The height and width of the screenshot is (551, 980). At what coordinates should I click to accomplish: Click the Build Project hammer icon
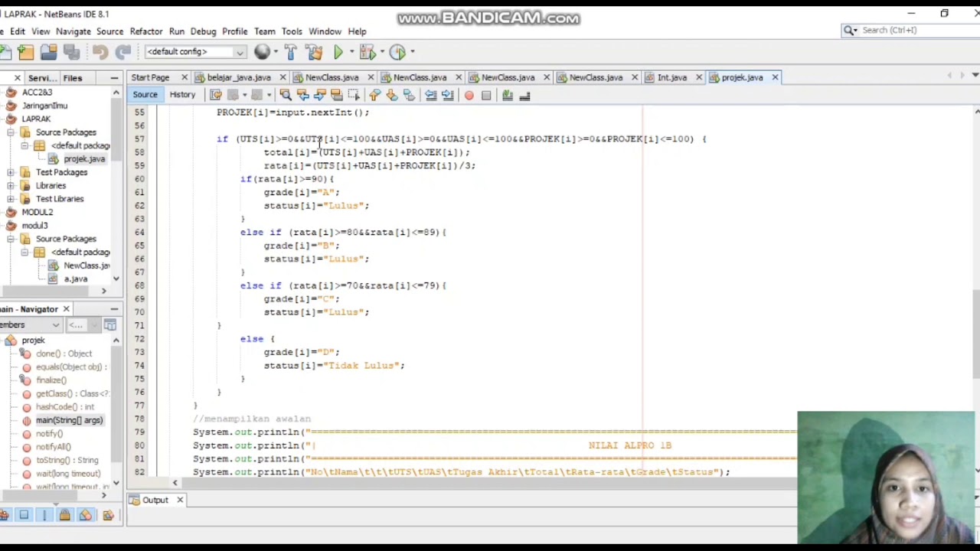pyautogui.click(x=290, y=52)
